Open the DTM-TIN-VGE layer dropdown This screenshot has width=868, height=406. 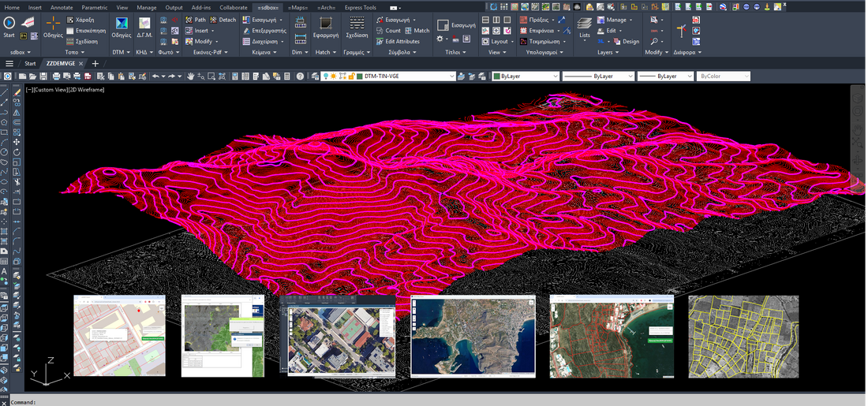point(451,76)
